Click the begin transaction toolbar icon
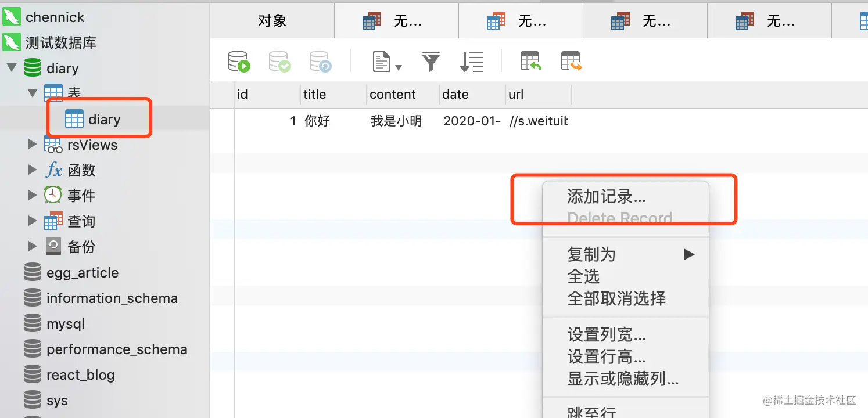 click(239, 61)
